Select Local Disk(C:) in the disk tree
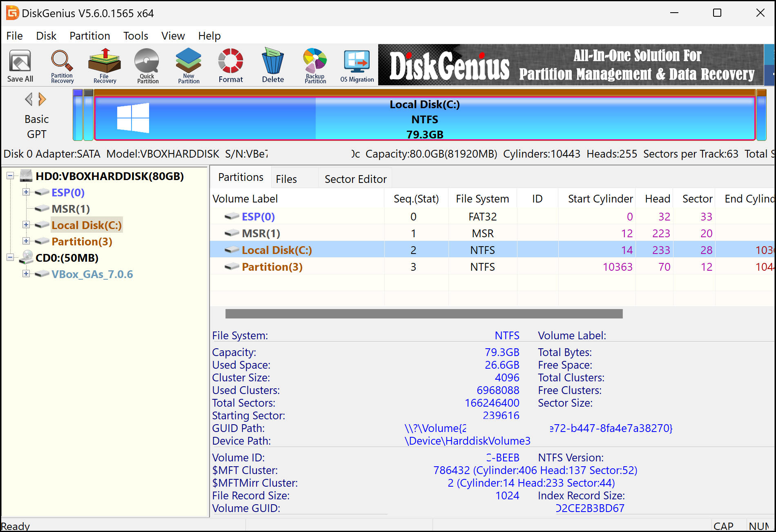 [x=87, y=225]
